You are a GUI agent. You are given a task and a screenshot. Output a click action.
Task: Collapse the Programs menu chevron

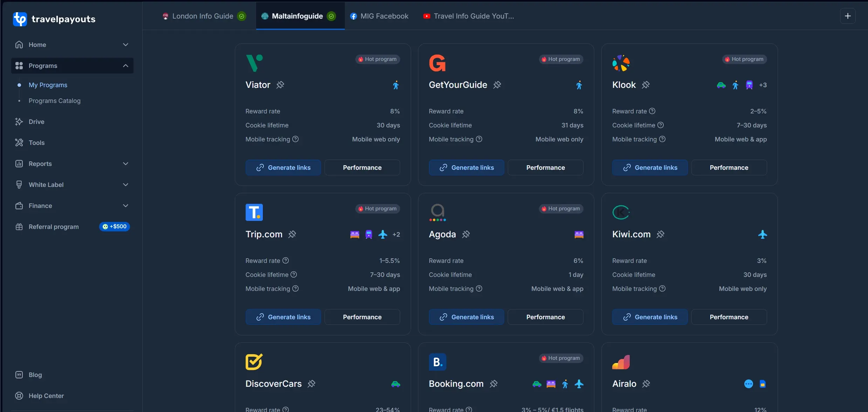coord(125,66)
